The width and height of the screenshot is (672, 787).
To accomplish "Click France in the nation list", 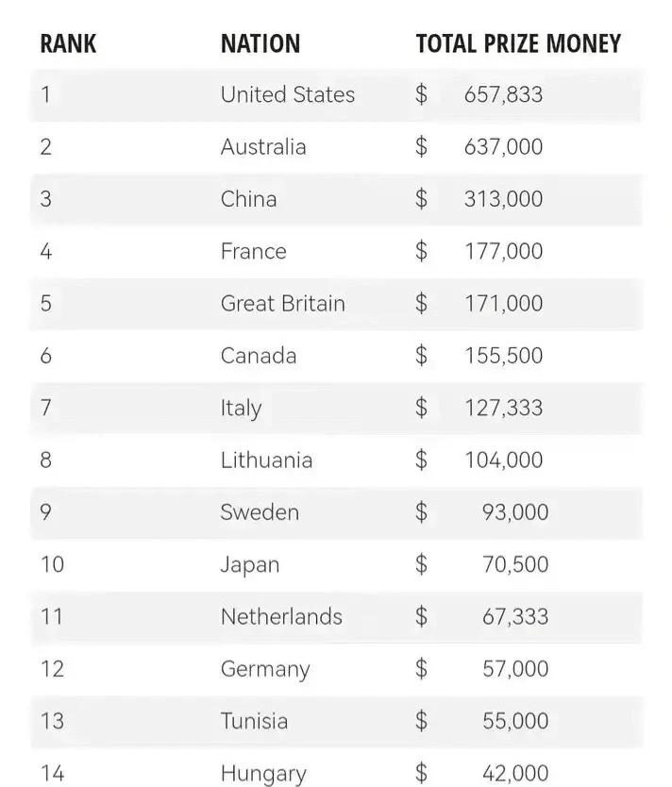I will tap(254, 251).
